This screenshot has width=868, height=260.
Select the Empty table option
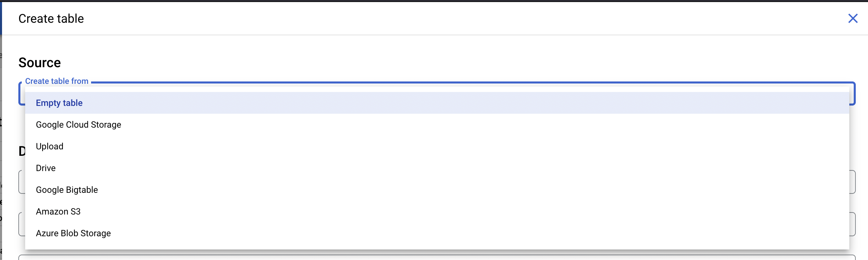[59, 103]
